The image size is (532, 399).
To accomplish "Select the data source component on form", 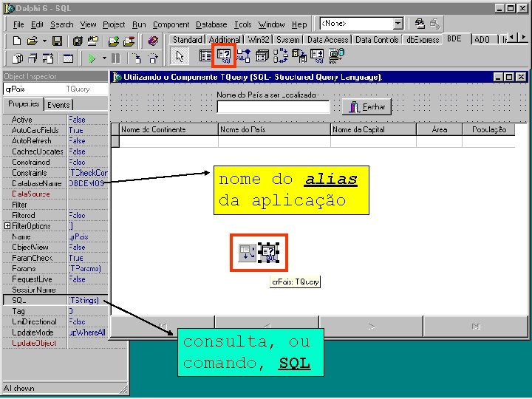I will 247,253.
